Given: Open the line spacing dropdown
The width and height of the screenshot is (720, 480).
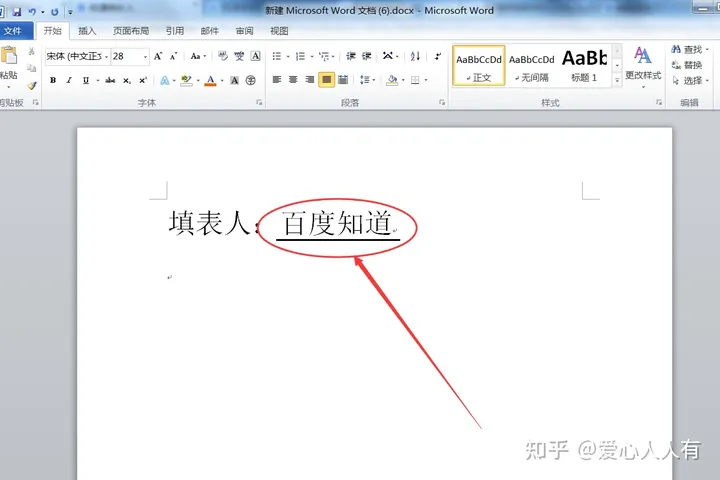Looking at the screenshot, I should point(367,80).
